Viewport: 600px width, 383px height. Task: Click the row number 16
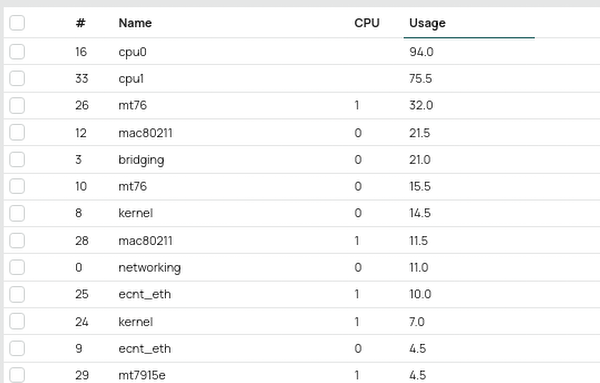click(x=81, y=52)
